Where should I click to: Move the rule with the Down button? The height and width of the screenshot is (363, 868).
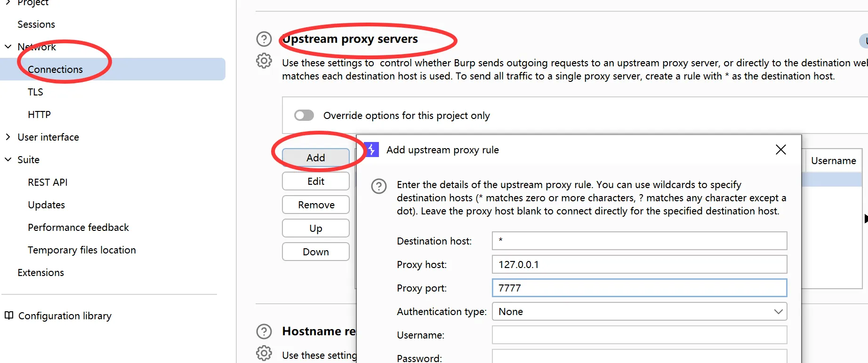pos(315,252)
